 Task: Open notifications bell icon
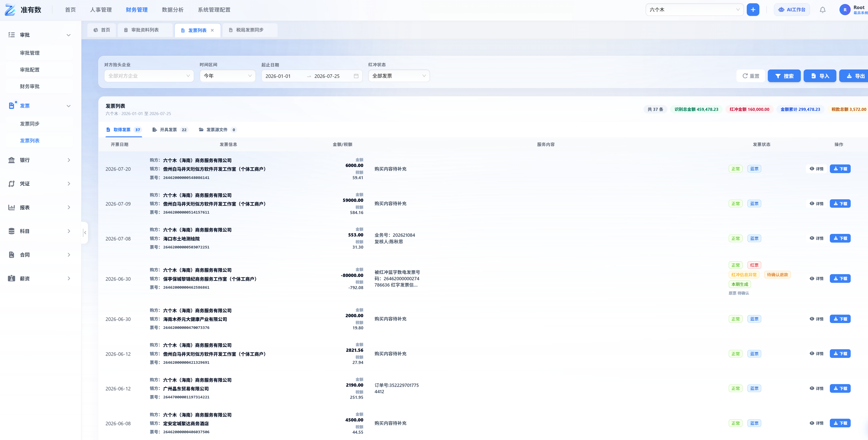click(x=823, y=10)
